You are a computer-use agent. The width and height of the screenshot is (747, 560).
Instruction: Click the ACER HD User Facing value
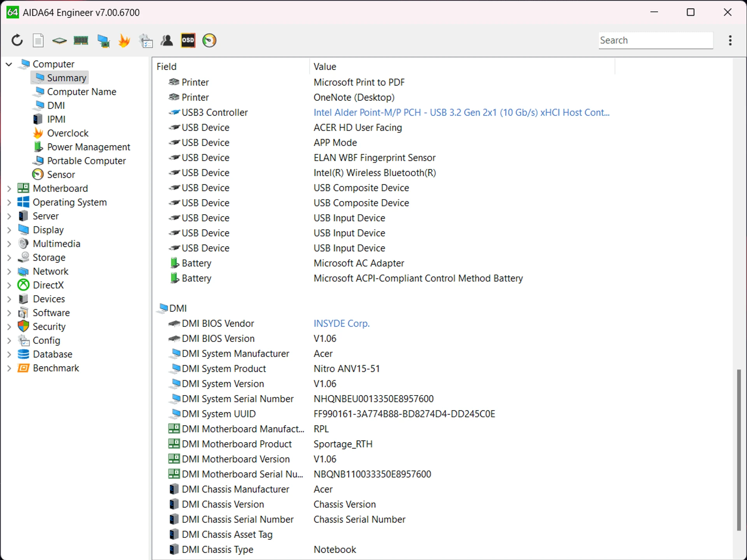358,128
